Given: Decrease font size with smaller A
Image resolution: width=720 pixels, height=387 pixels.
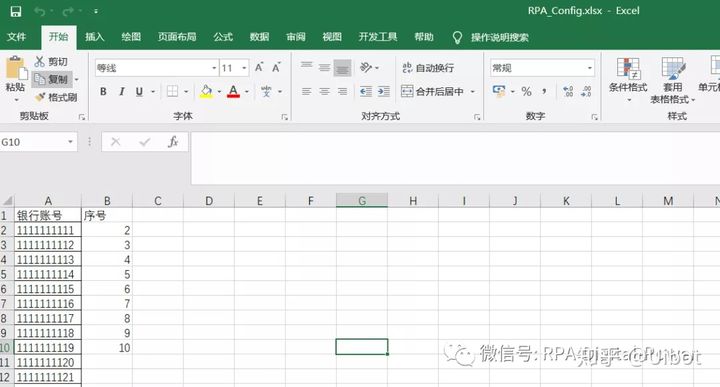Looking at the screenshot, I should (x=276, y=67).
